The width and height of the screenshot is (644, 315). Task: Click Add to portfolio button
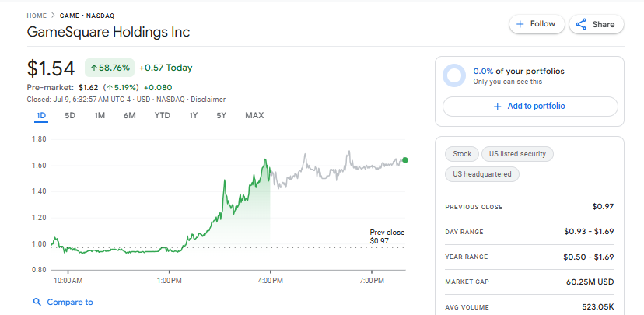coord(530,107)
